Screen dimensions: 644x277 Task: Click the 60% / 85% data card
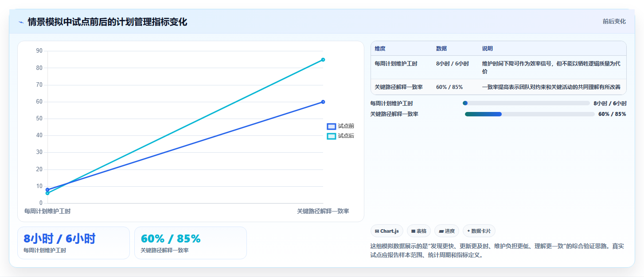tap(191, 243)
